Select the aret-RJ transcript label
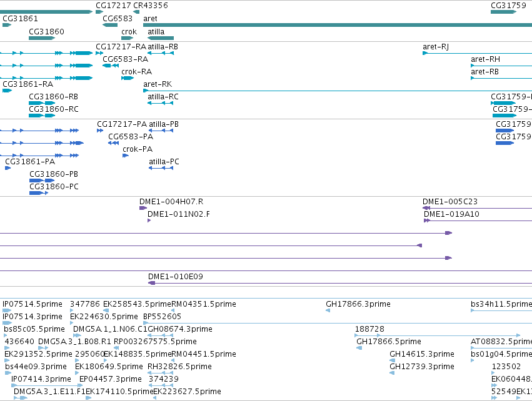The height and width of the screenshot is (401, 532). point(436,46)
